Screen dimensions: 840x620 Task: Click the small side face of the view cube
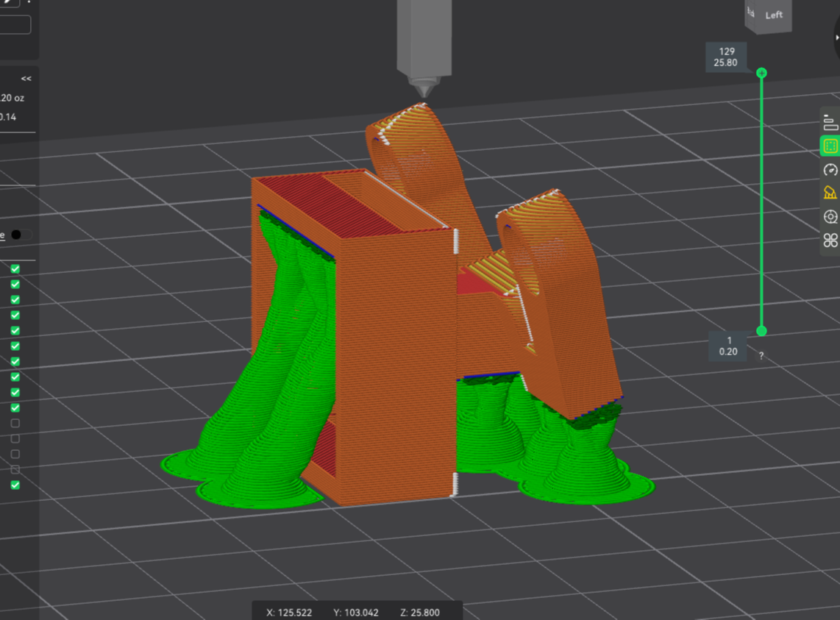point(751,13)
